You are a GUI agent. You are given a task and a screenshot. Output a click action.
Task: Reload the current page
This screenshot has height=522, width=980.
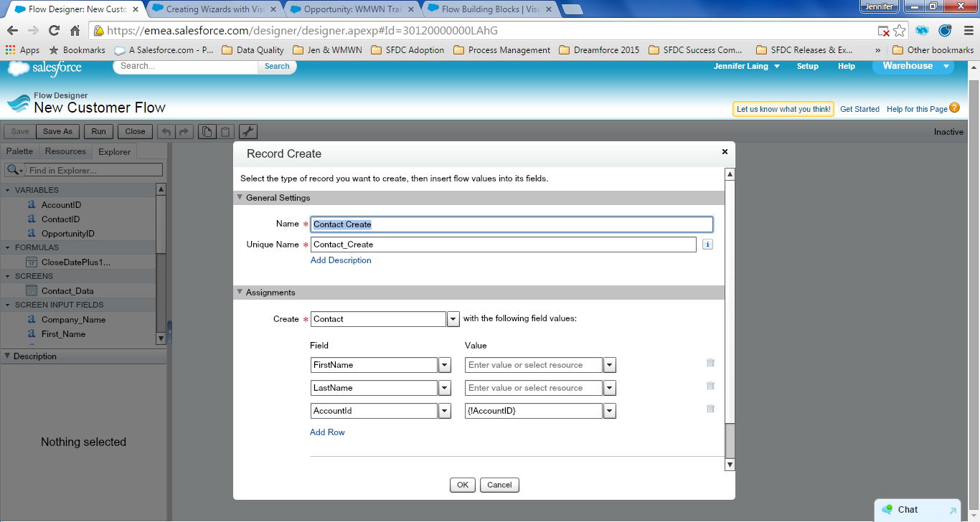coord(54,31)
